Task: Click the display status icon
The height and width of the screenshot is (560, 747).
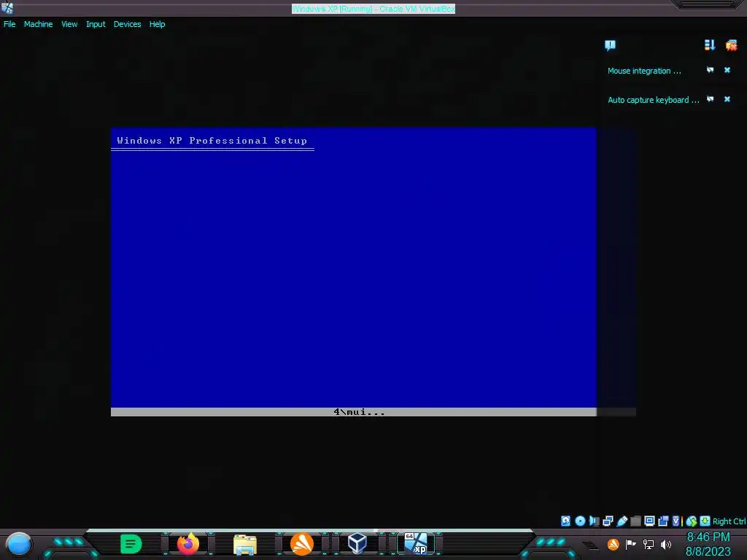Action: (649, 521)
